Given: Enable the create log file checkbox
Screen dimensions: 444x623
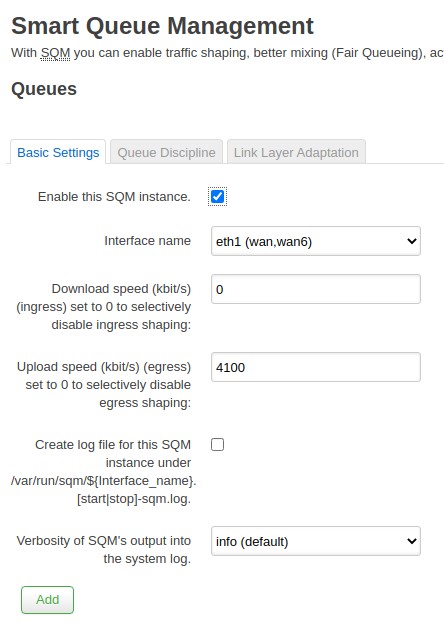Looking at the screenshot, I should [217, 445].
